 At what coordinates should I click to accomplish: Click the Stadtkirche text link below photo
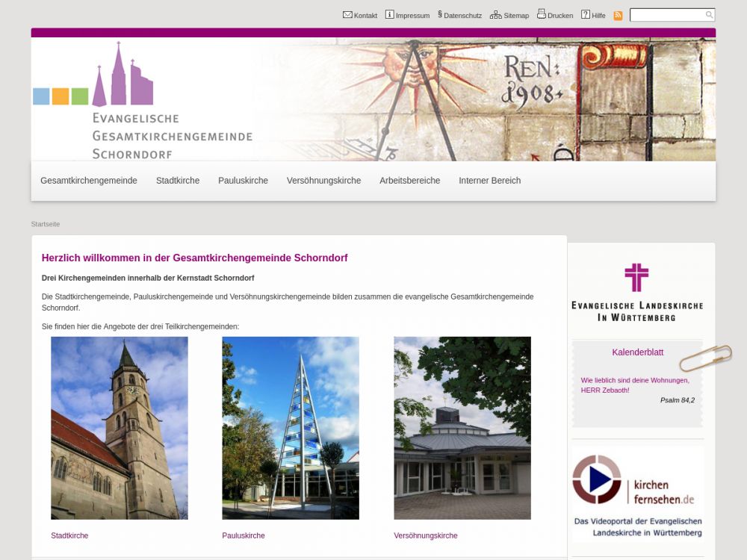pos(69,535)
